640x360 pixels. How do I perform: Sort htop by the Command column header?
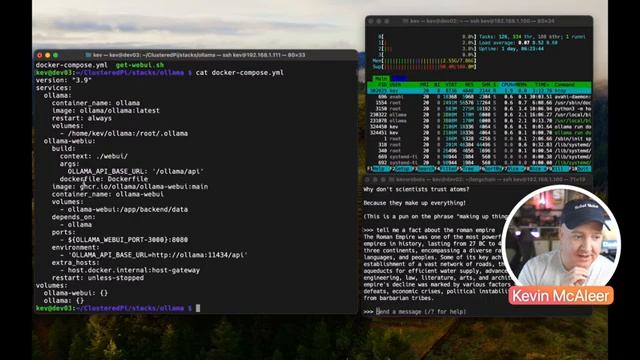tap(564, 84)
